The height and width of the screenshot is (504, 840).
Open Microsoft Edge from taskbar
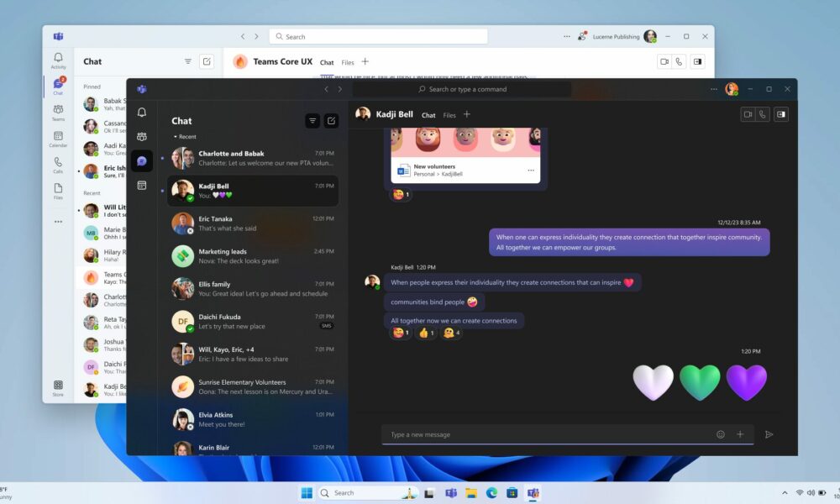491,493
